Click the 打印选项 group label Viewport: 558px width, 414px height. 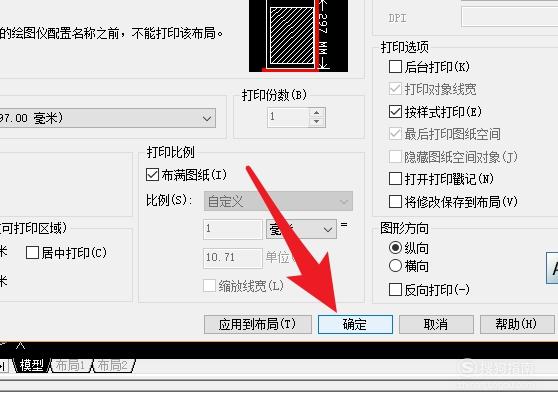(405, 47)
